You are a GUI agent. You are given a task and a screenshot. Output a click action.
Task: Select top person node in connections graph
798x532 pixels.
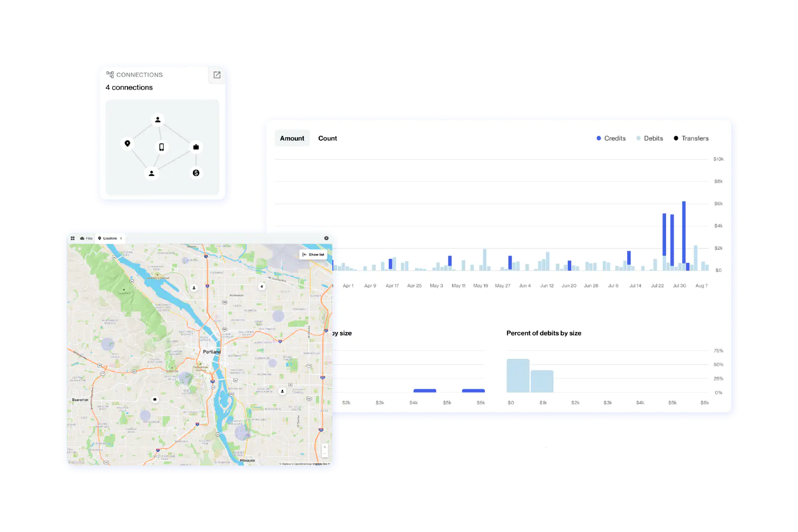pyautogui.click(x=158, y=120)
